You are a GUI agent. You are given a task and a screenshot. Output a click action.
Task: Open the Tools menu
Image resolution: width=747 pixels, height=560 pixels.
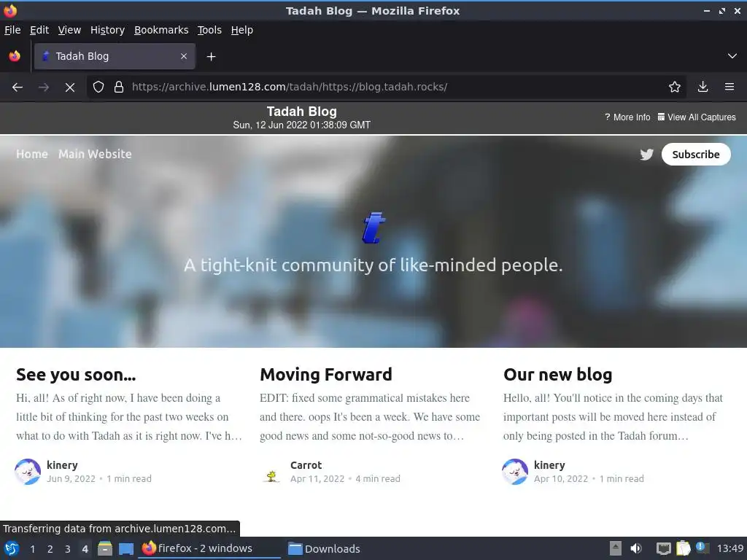pyautogui.click(x=209, y=30)
